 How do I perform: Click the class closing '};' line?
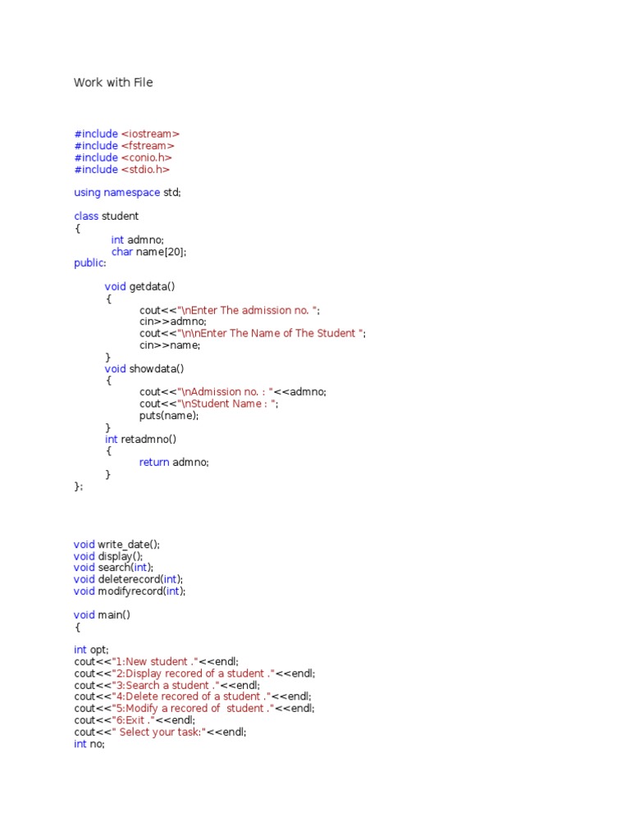[x=78, y=486]
